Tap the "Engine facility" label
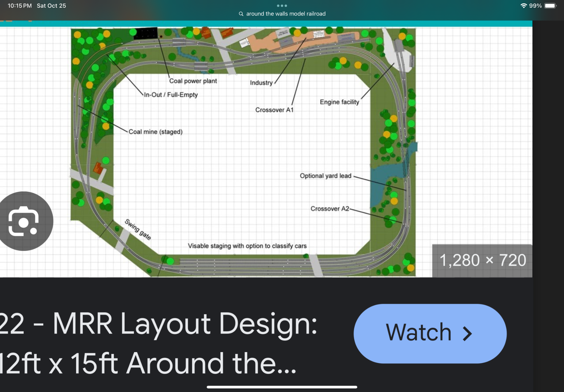The height and width of the screenshot is (392, 564). pyautogui.click(x=340, y=102)
